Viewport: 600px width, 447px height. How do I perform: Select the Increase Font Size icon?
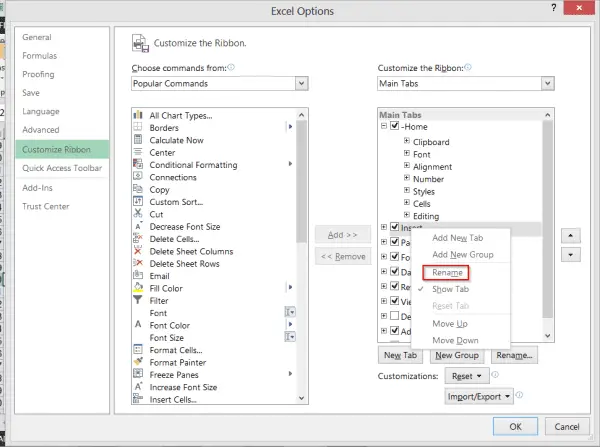pyautogui.click(x=138, y=386)
